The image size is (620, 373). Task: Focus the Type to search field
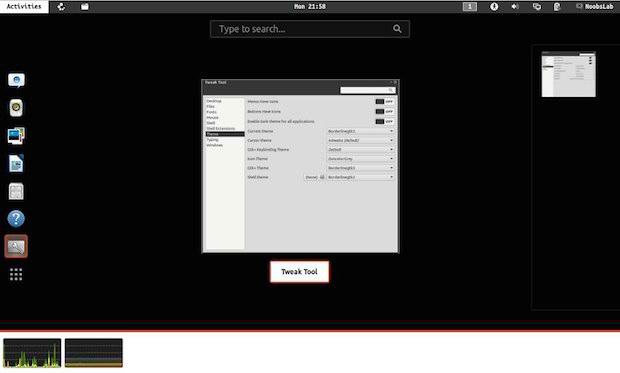pos(310,29)
